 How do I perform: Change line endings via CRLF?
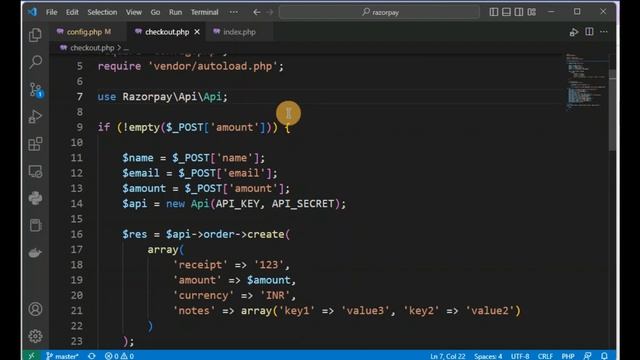[x=545, y=356]
